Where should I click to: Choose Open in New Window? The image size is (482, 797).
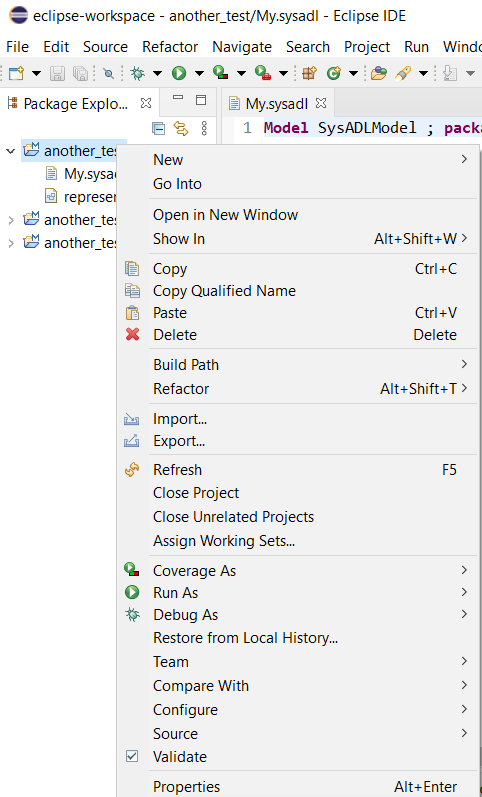point(298,214)
